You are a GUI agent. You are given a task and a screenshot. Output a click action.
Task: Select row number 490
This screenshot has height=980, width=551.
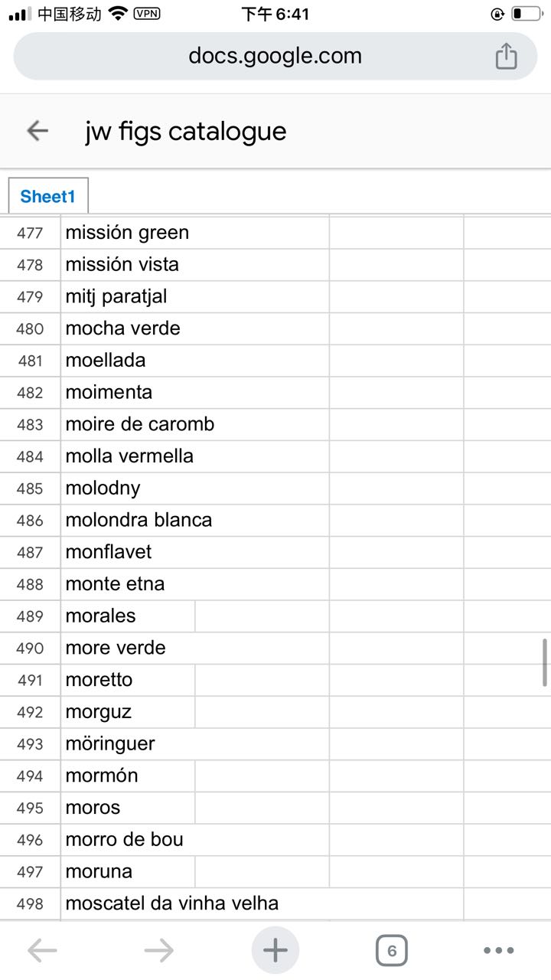[x=31, y=648]
